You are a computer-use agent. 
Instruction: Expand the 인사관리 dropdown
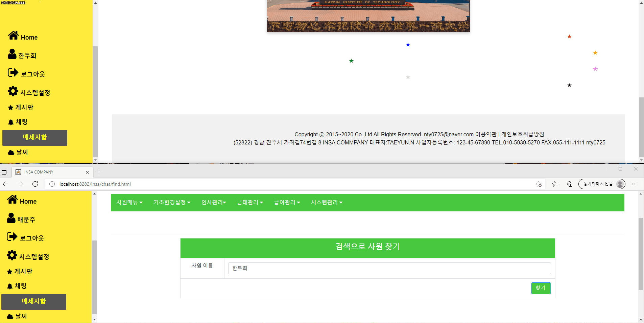(214, 202)
